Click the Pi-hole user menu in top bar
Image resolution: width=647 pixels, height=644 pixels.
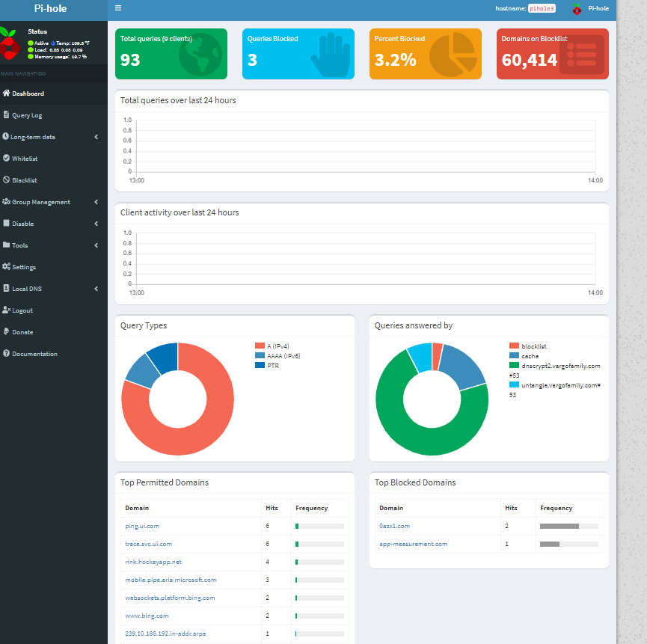[x=590, y=9]
